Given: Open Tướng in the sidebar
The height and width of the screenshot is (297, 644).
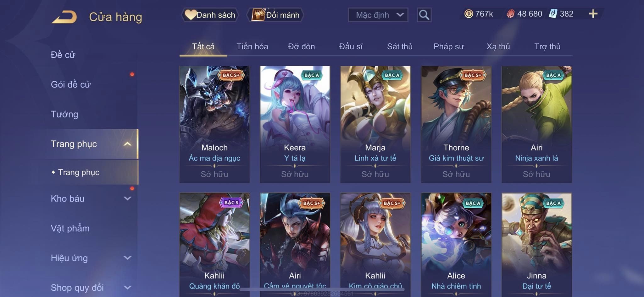Looking at the screenshot, I should [64, 114].
